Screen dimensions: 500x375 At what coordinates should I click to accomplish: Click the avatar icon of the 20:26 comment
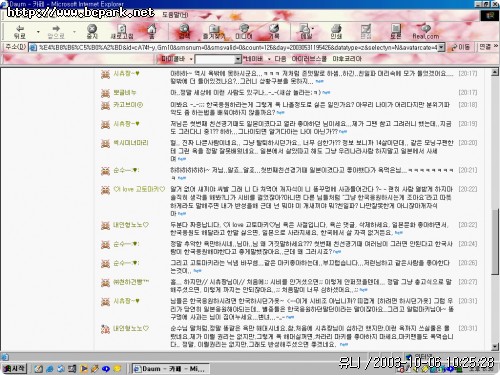click(x=105, y=264)
